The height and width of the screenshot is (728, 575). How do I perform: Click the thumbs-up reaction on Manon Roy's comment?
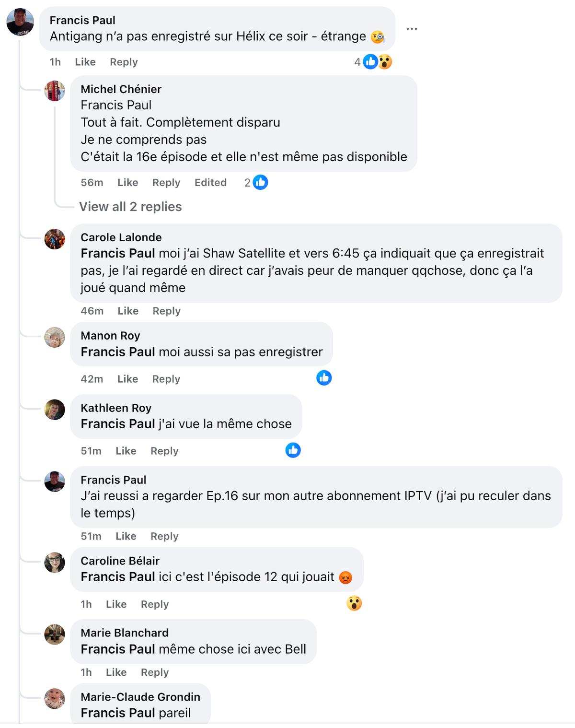[323, 378]
